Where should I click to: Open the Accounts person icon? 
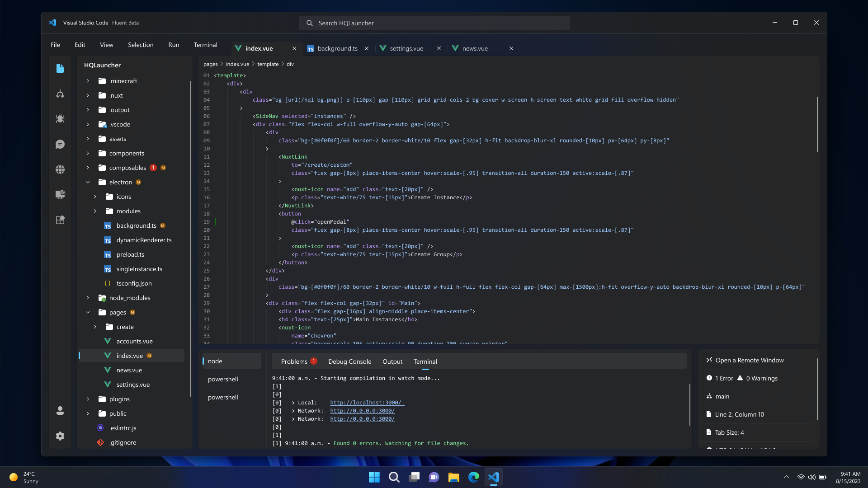coord(60,411)
